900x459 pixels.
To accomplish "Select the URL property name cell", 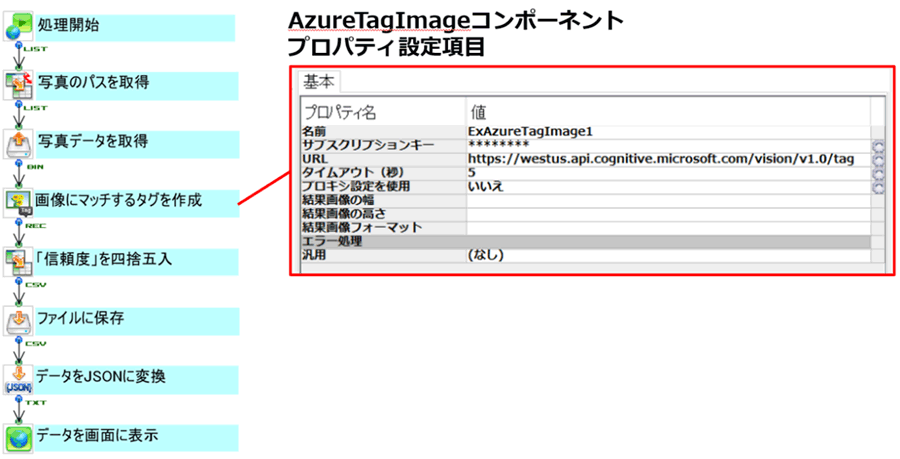I will [x=383, y=160].
